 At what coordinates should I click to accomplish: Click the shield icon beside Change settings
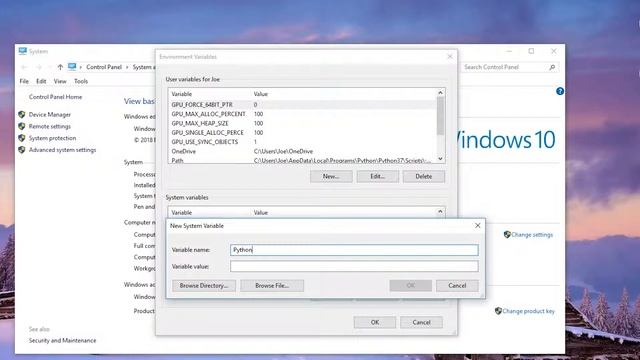[507, 235]
